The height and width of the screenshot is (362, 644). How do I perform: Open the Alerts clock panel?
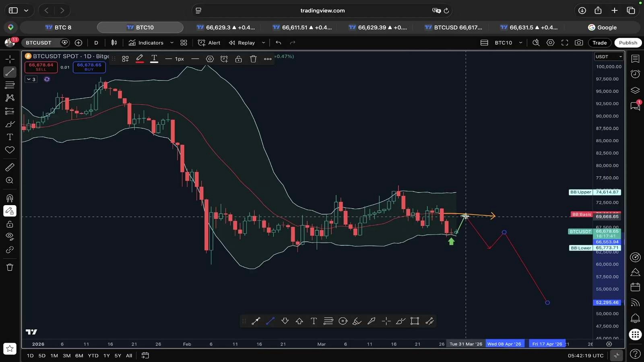(635, 74)
